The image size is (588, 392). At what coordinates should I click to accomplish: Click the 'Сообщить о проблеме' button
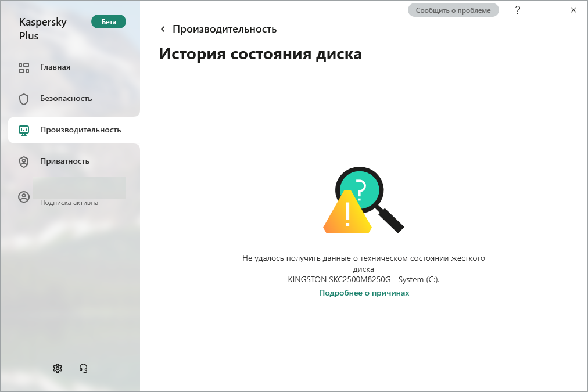[x=453, y=10]
